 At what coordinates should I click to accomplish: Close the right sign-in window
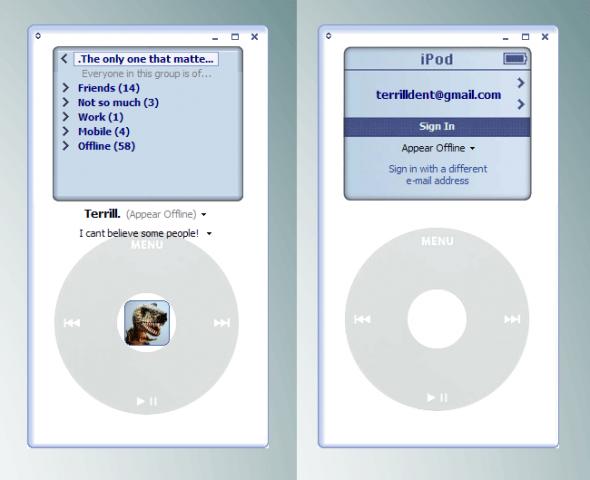tap(545, 37)
